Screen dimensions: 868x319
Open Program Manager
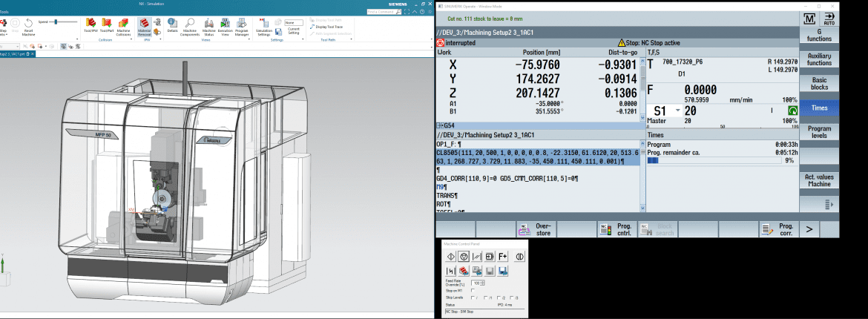(x=242, y=27)
